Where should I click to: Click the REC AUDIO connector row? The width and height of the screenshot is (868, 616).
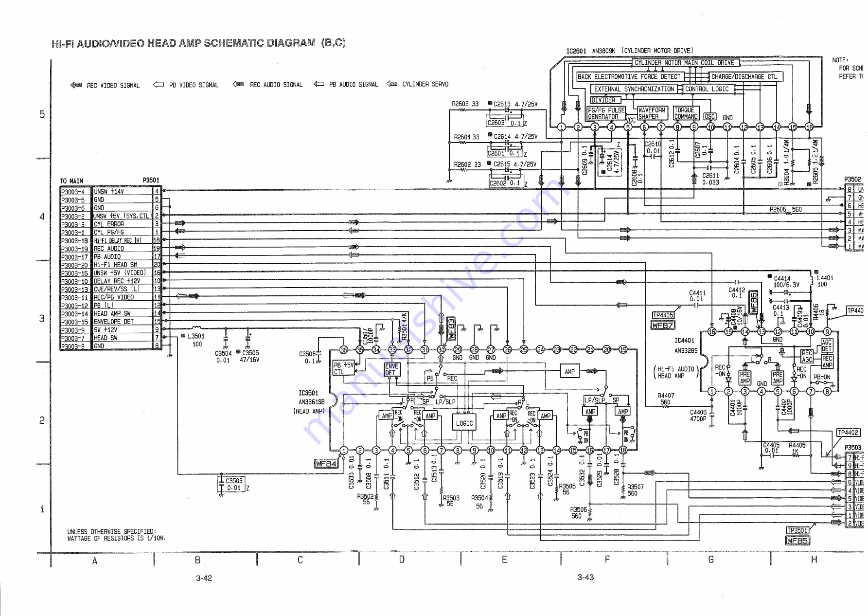(110, 249)
